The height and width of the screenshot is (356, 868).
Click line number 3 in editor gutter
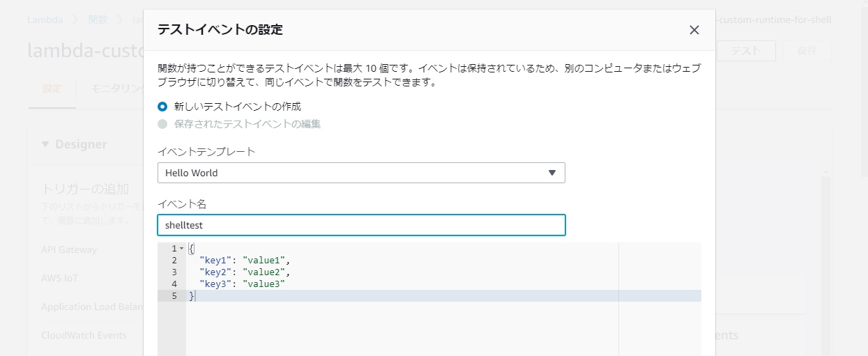point(174,272)
